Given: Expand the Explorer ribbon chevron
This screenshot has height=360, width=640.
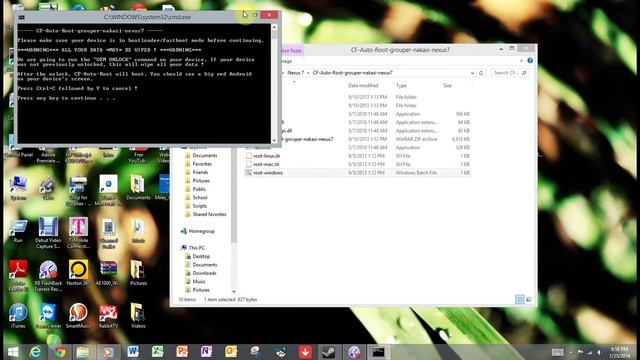Looking at the screenshot, I should coord(521,60).
